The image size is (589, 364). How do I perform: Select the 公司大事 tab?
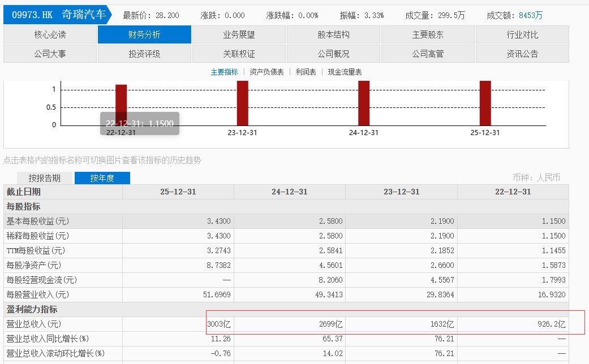coord(50,54)
